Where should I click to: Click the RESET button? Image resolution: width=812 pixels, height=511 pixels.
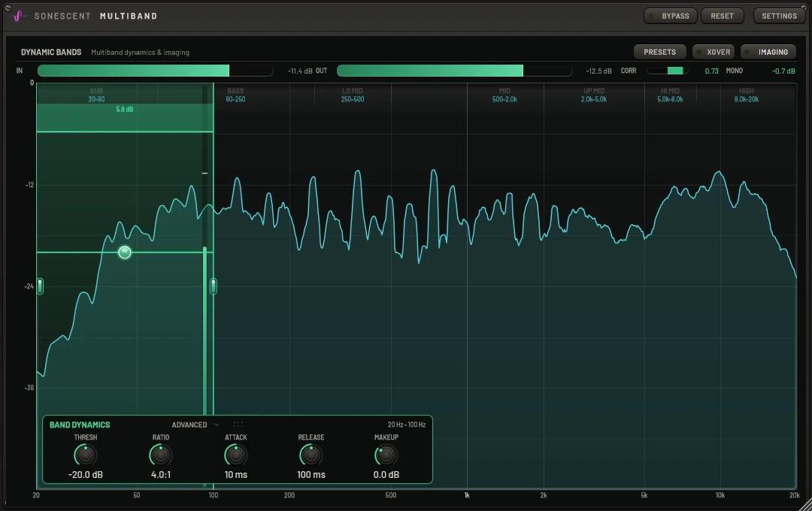coord(722,16)
